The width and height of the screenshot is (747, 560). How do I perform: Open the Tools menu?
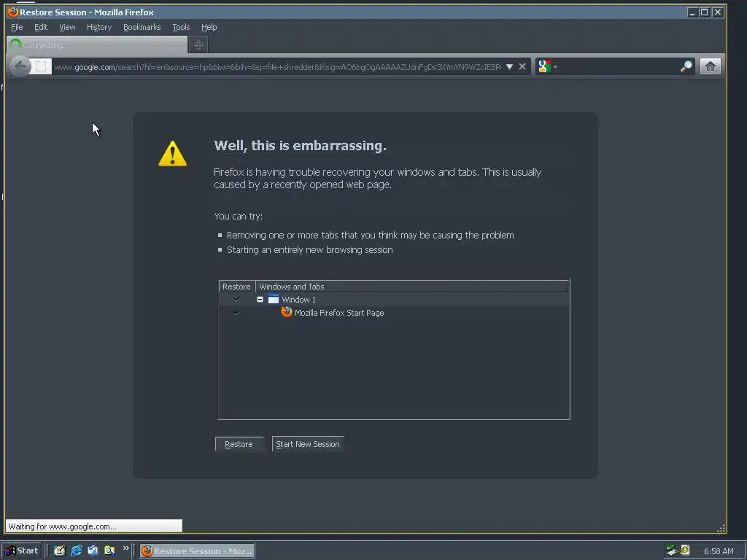click(181, 27)
